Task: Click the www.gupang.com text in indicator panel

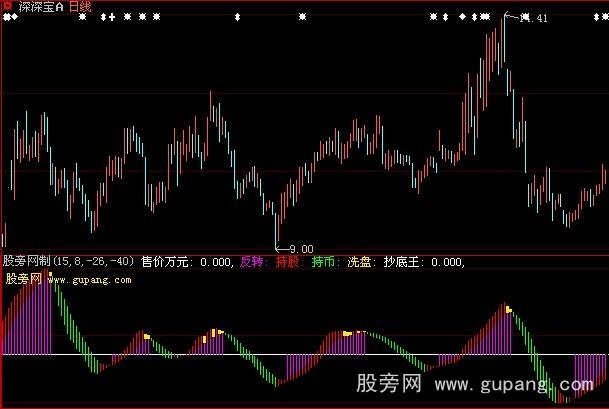Action: (90, 280)
